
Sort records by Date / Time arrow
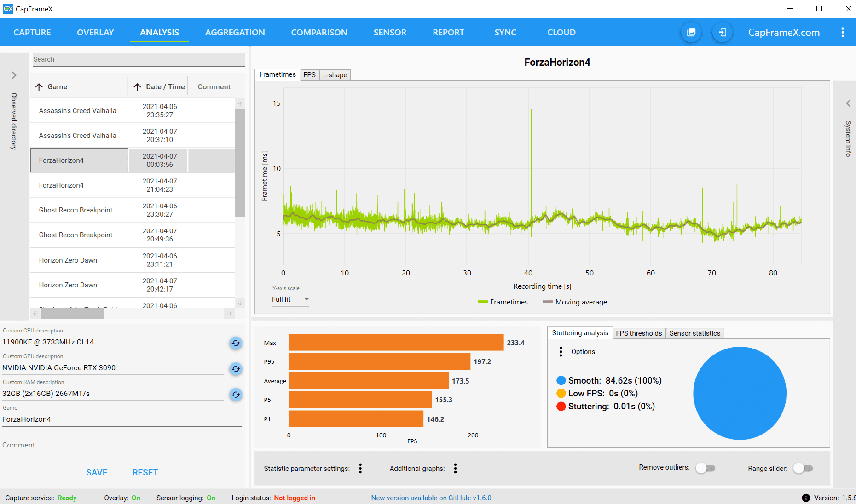[137, 87]
